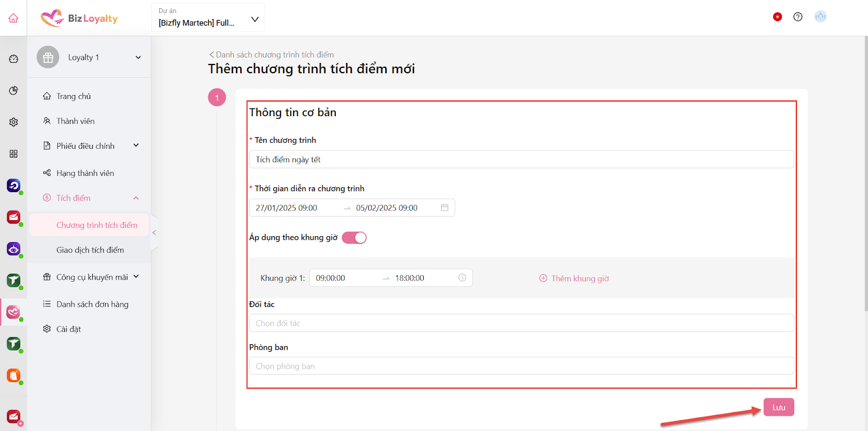Open Cài đặt in the sidebar
Screen dimensions: 868x431
pos(68,329)
